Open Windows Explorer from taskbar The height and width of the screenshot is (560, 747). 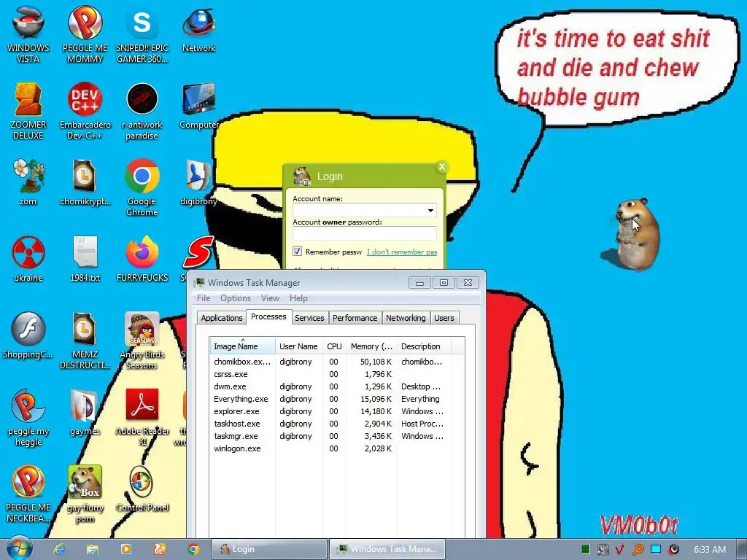(x=93, y=549)
